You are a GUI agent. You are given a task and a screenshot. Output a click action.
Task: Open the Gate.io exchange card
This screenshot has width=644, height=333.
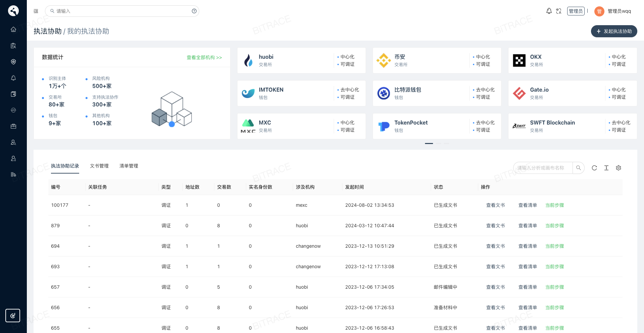(x=573, y=93)
